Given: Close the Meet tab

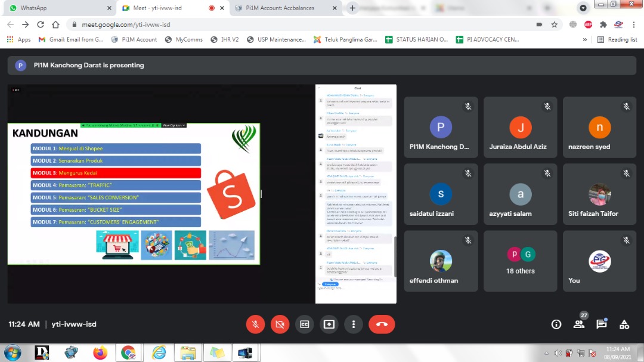Looking at the screenshot, I should click(x=222, y=8).
